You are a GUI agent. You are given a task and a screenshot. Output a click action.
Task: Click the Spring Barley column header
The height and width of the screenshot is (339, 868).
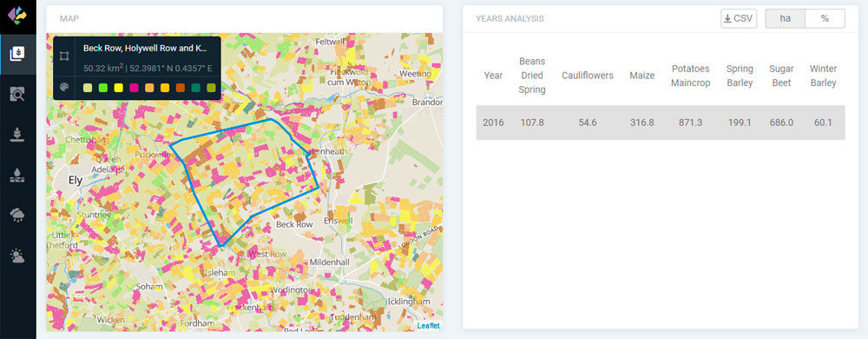tap(740, 76)
